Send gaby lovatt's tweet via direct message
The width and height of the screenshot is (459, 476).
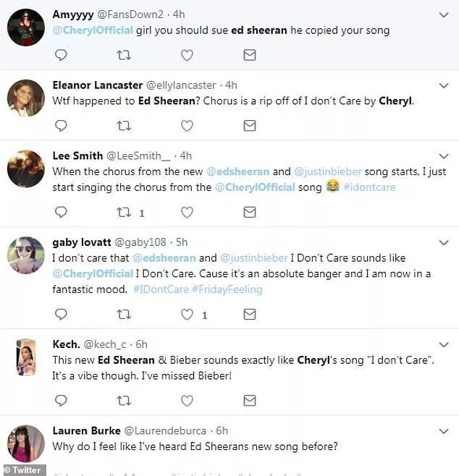pyautogui.click(x=249, y=314)
